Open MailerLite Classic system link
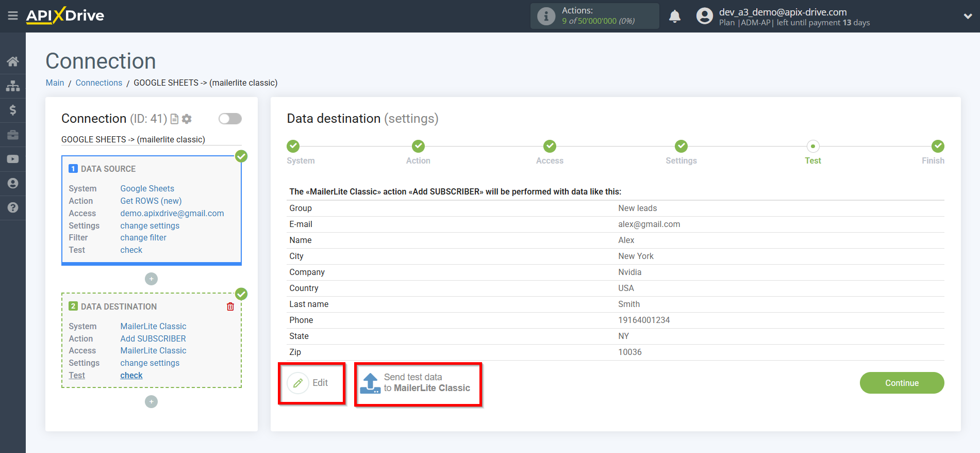Image resolution: width=980 pixels, height=453 pixels. tap(153, 327)
